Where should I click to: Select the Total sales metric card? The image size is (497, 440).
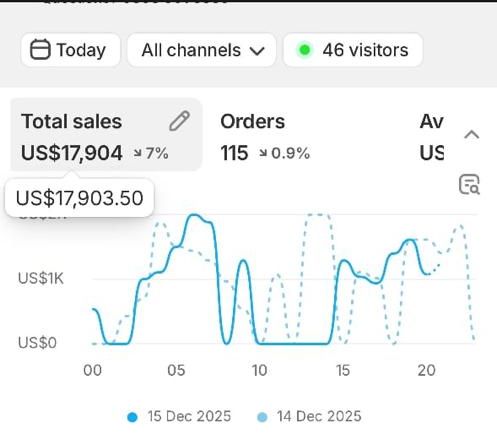tap(106, 135)
